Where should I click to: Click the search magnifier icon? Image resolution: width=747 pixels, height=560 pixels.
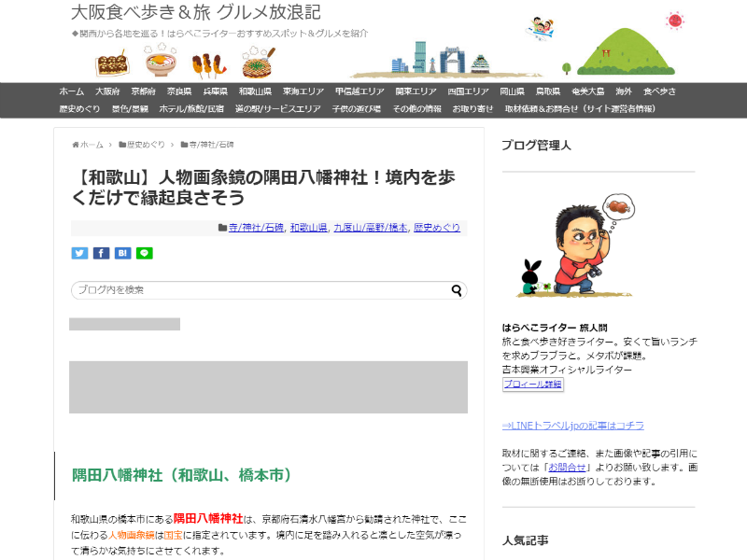(x=457, y=290)
